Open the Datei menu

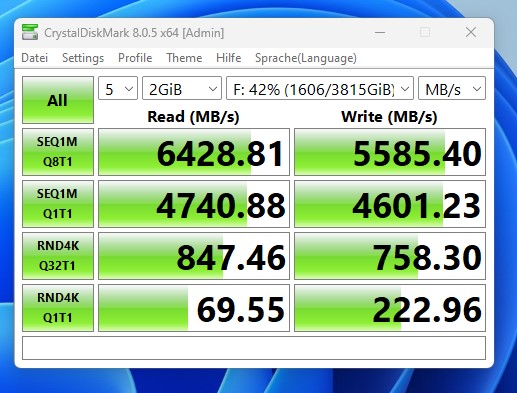tap(35, 58)
